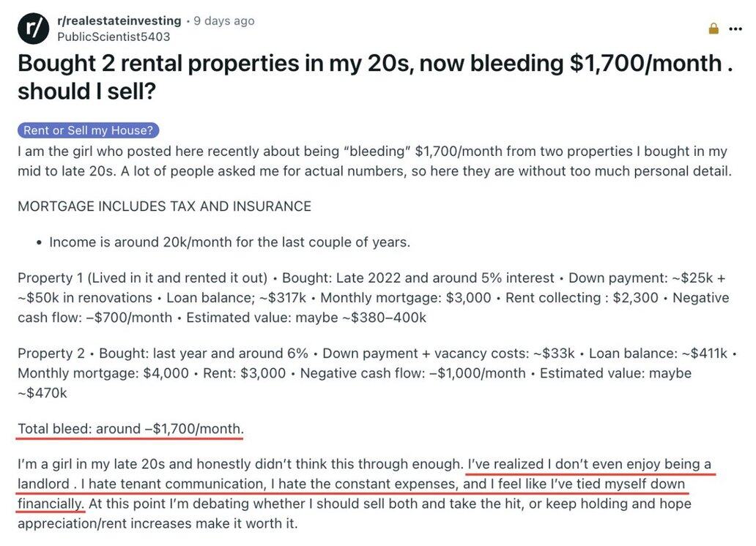Click the 'MORTGAGE INCLUDES TAX AND INSURANCE' line
Viewport: 756px width, 546px height.
coord(164,206)
